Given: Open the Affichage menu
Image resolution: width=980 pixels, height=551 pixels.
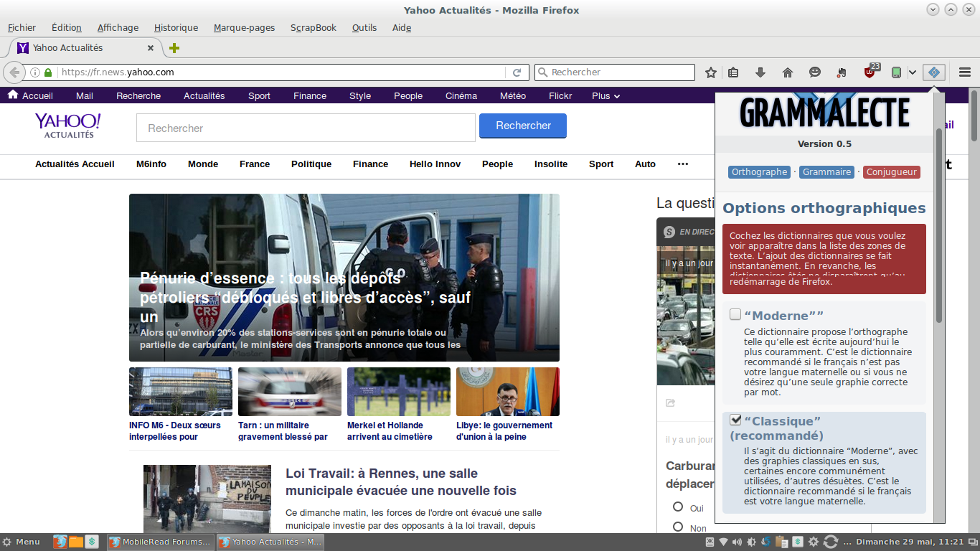Looking at the screenshot, I should click(118, 28).
